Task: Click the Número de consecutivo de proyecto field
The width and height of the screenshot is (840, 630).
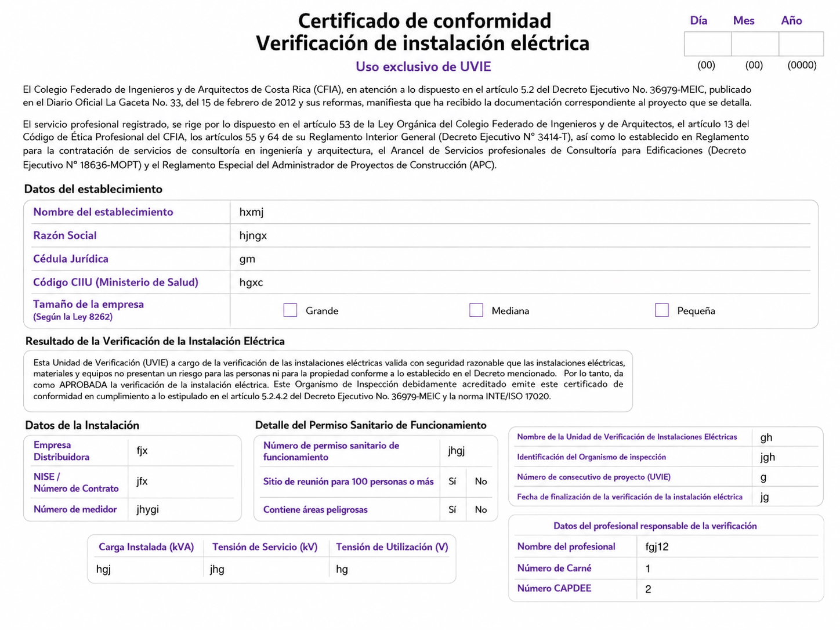Action: point(786,477)
